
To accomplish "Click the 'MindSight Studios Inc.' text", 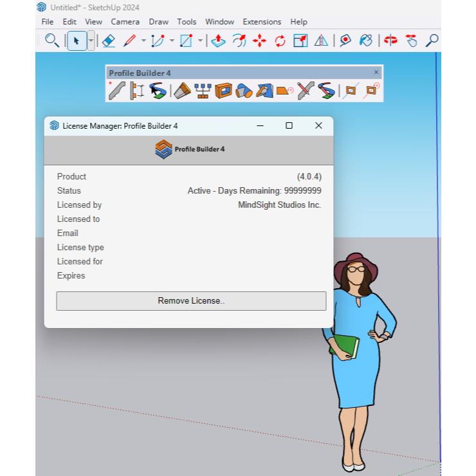I will click(280, 205).
